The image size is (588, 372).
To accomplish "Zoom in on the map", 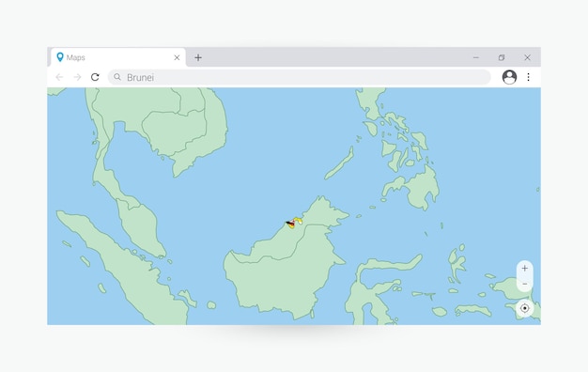I will pyautogui.click(x=525, y=268).
